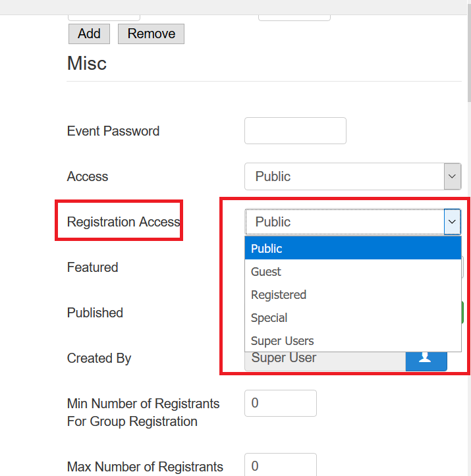Click the user select icon beside Super User
This screenshot has height=476, width=471.
pyautogui.click(x=426, y=361)
